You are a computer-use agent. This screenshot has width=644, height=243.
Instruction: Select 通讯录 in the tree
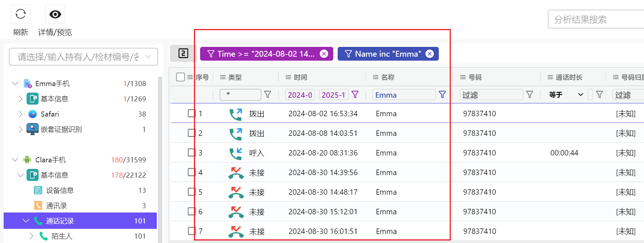[56, 206]
